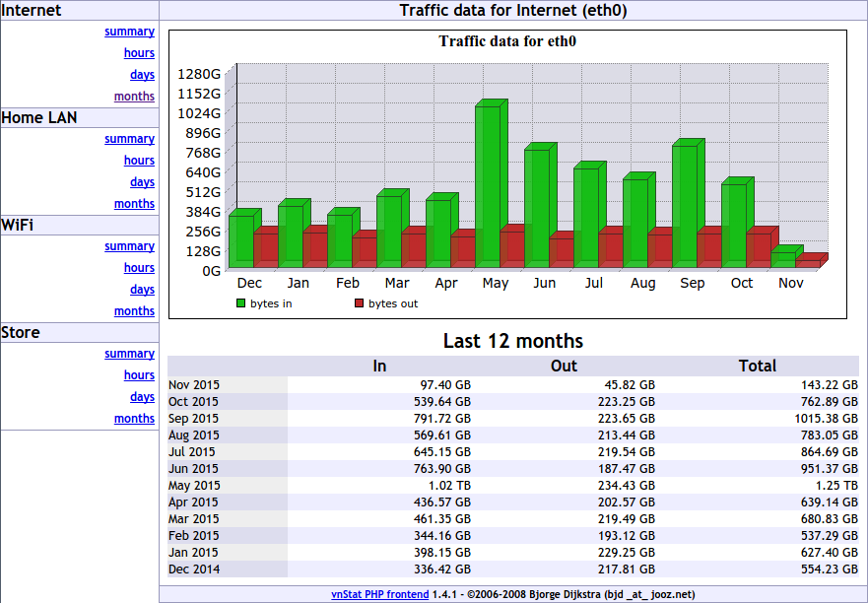
Task: Open WiFi summary page
Action: click(x=129, y=246)
